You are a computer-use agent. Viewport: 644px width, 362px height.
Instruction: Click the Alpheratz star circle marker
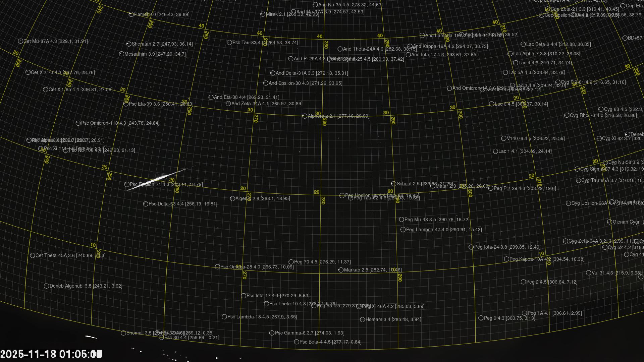coord(305,116)
